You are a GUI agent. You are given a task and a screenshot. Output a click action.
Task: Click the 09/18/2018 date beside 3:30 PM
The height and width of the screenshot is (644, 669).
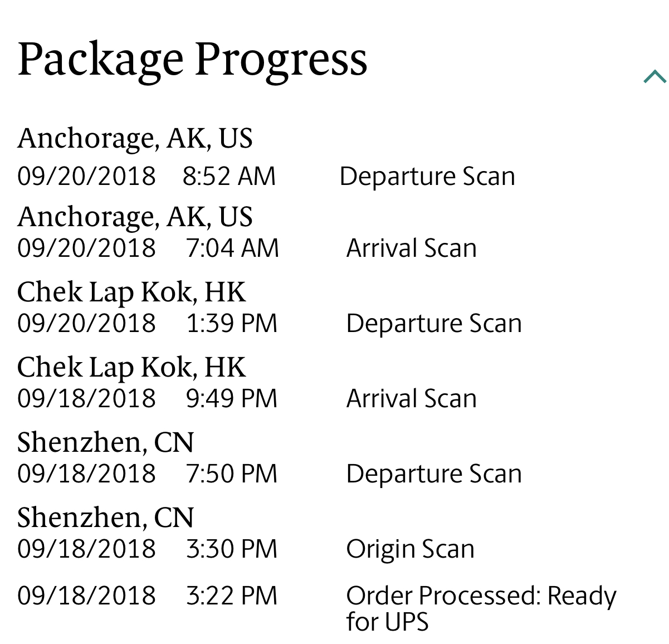pyautogui.click(x=86, y=549)
